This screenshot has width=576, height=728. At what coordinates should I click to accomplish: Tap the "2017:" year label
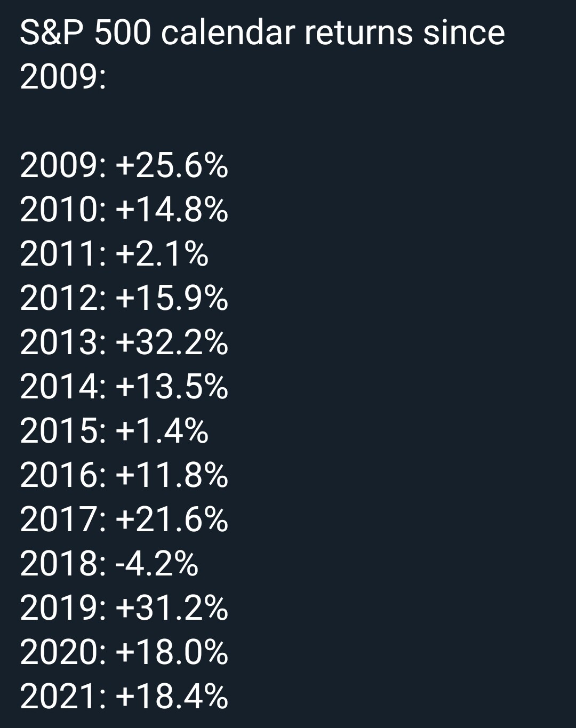(63, 519)
